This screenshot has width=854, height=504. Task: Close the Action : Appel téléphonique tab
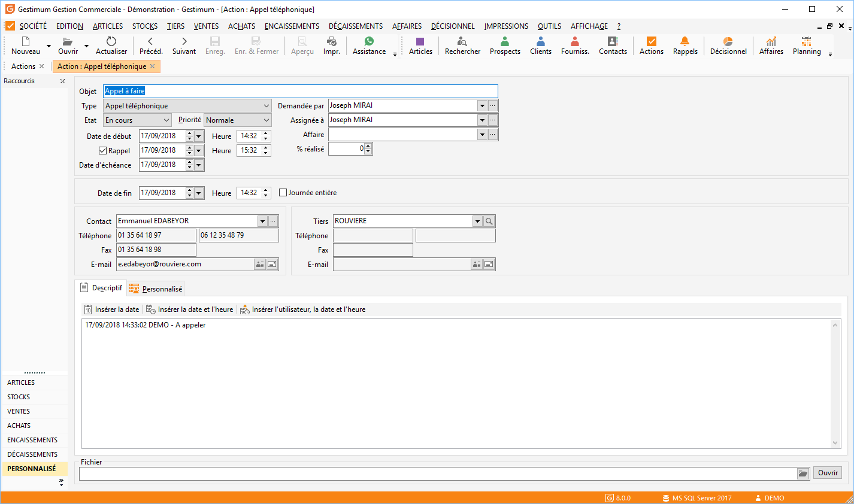pos(153,66)
